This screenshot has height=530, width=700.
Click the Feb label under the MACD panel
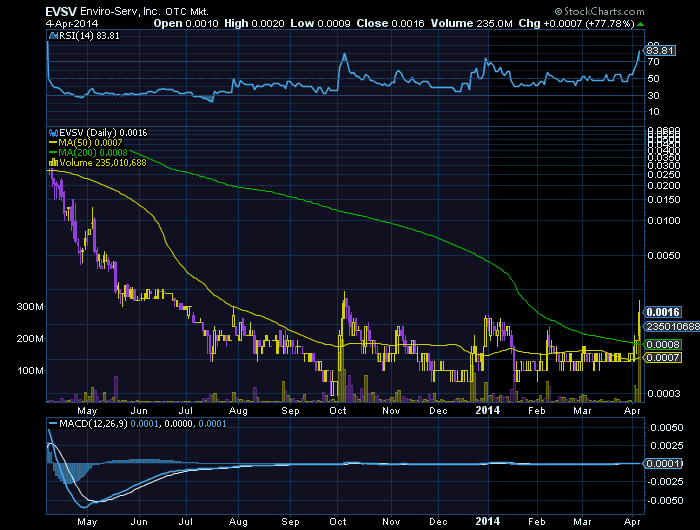[x=537, y=522]
